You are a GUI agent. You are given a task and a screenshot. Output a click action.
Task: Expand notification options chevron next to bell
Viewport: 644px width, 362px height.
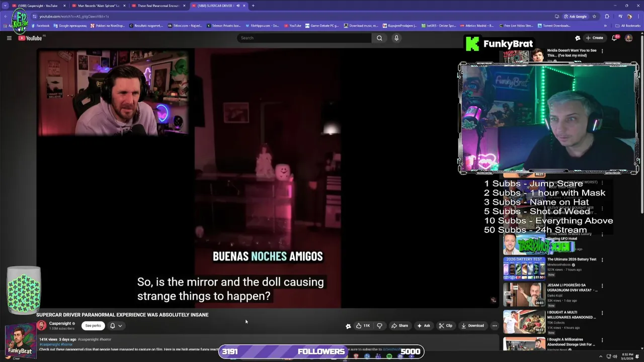pyautogui.click(x=120, y=326)
